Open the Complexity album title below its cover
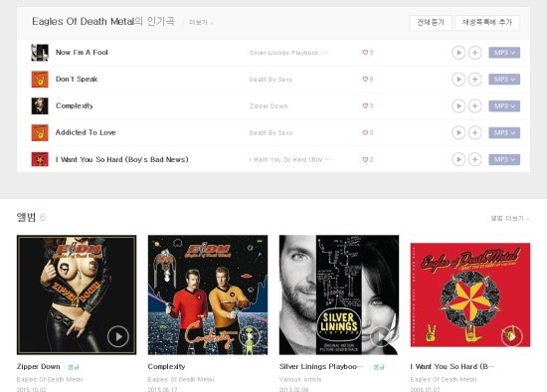 166,366
